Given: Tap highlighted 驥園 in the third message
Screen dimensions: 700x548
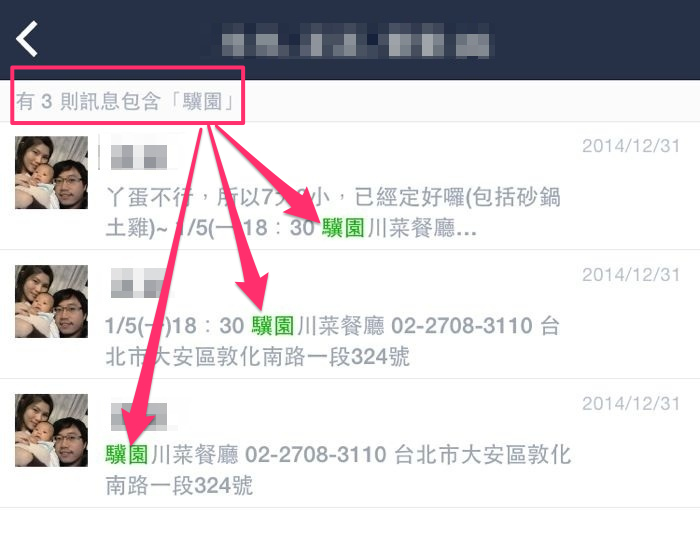Looking at the screenshot, I should pos(127,455).
